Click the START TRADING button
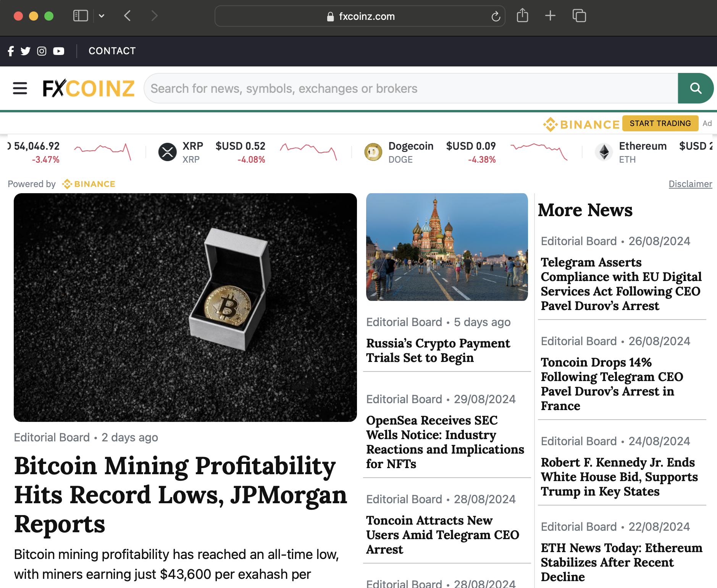This screenshot has height=588, width=717. tap(660, 123)
